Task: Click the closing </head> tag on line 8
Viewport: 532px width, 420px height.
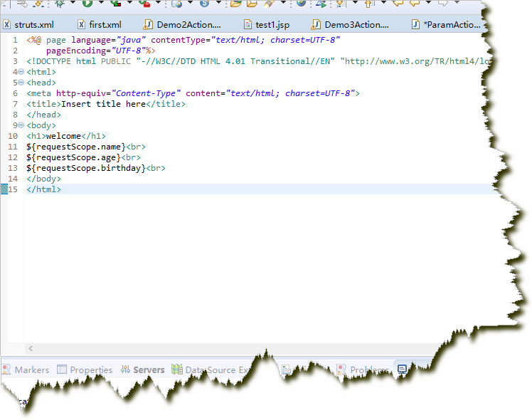Action: tap(44, 115)
